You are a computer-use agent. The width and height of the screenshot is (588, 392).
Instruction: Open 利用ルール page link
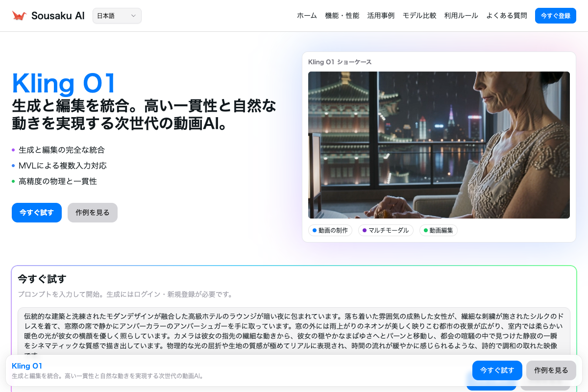[x=461, y=16]
